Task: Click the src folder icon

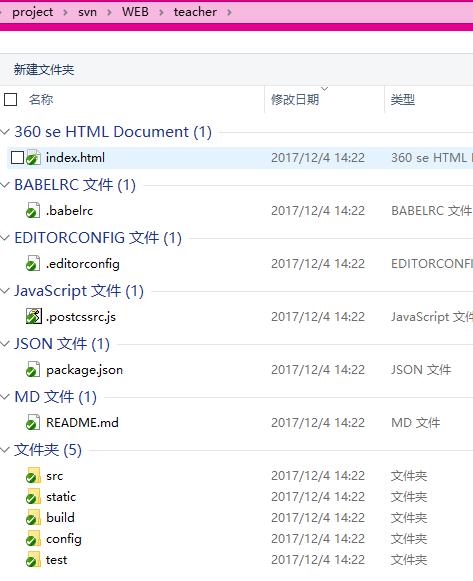Action: pyautogui.click(x=33, y=476)
